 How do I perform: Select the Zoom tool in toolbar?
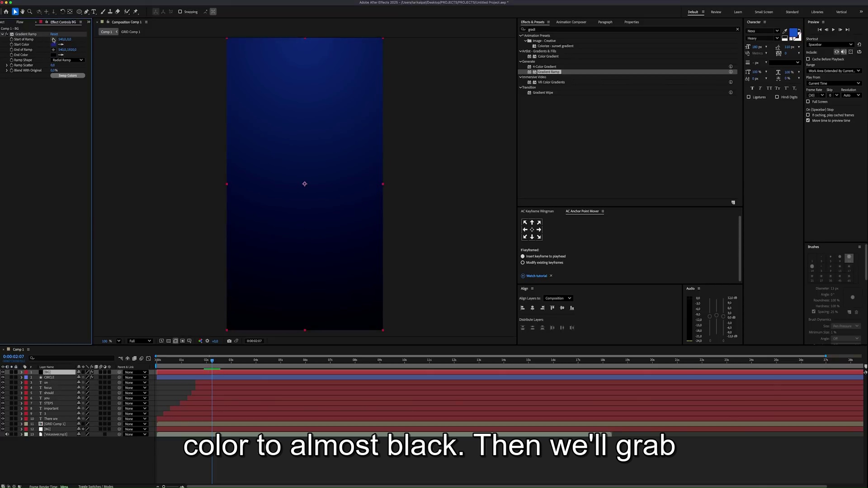[30, 12]
